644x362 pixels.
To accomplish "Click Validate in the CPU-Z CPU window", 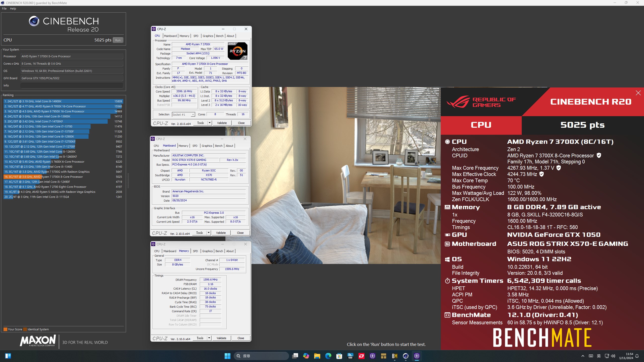I will tap(222, 123).
